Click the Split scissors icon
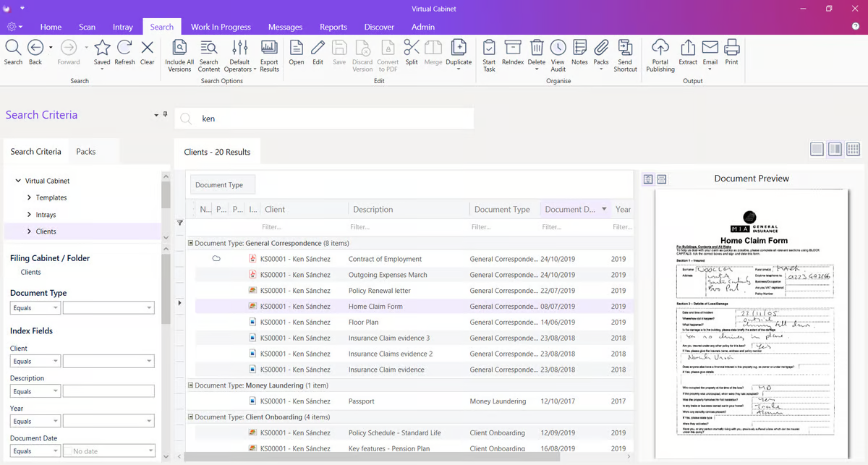Image resolution: width=868 pixels, height=465 pixels. tap(412, 48)
